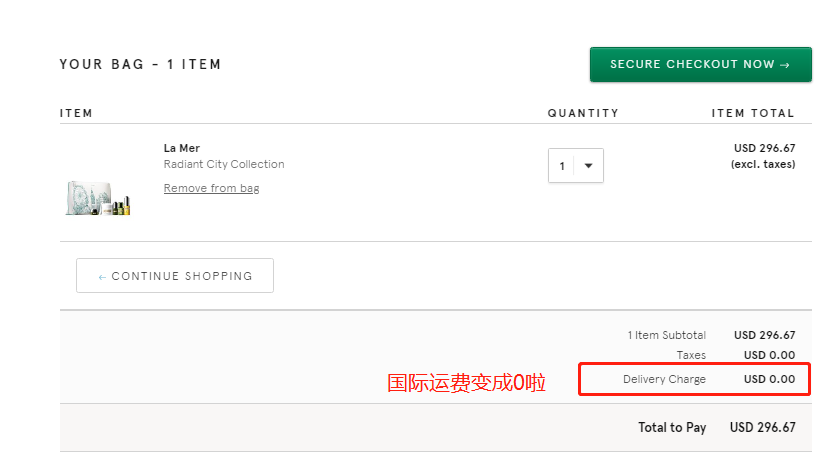Click the Item column header

point(76,113)
